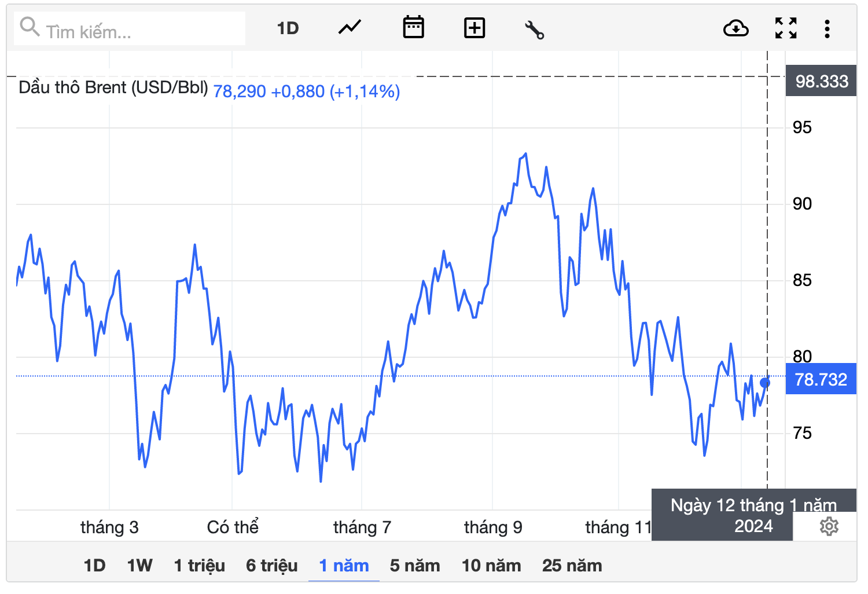Click the Dầu thô Brent series label
Screen dimensions: 868x594
point(113,87)
